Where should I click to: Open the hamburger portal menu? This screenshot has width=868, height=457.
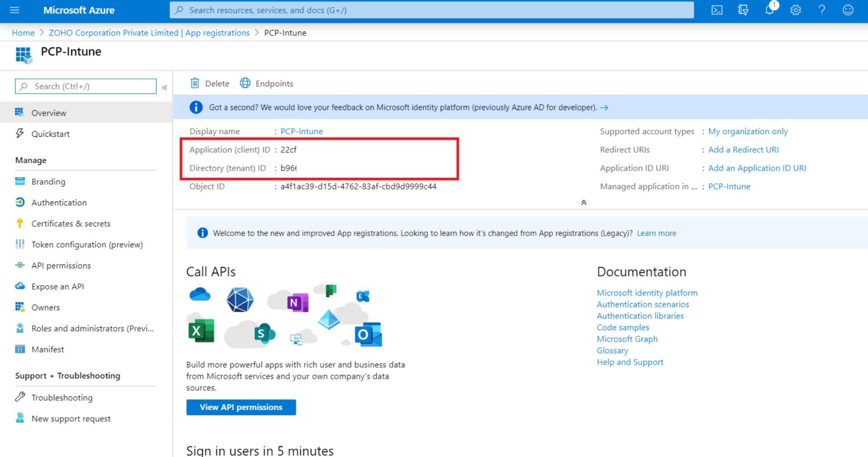click(14, 10)
